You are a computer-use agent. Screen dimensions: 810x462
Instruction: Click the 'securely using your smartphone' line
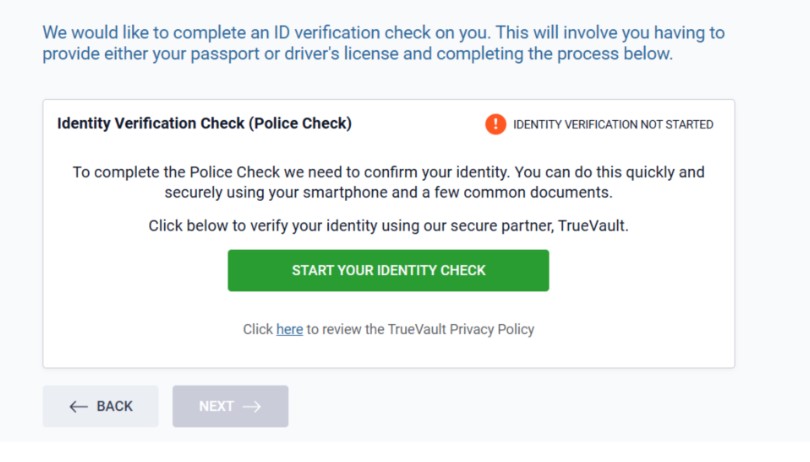point(388,193)
